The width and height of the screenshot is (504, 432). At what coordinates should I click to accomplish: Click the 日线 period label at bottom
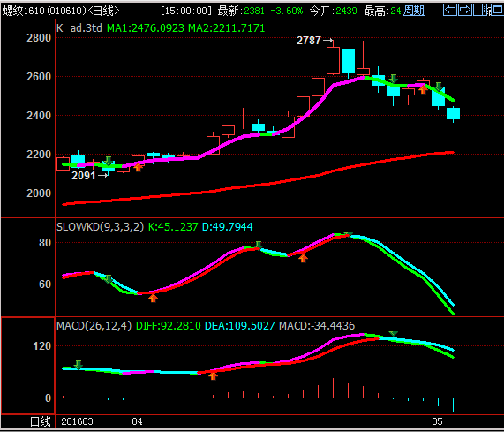tap(41, 421)
